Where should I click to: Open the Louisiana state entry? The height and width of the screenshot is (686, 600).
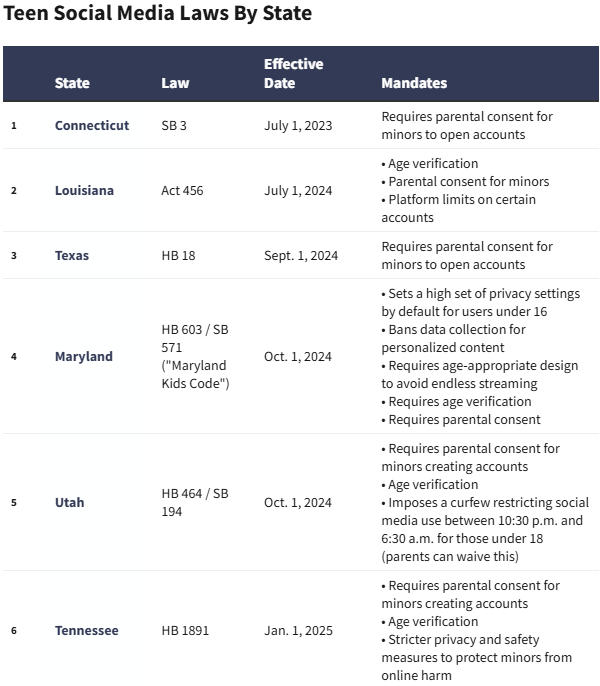(84, 190)
